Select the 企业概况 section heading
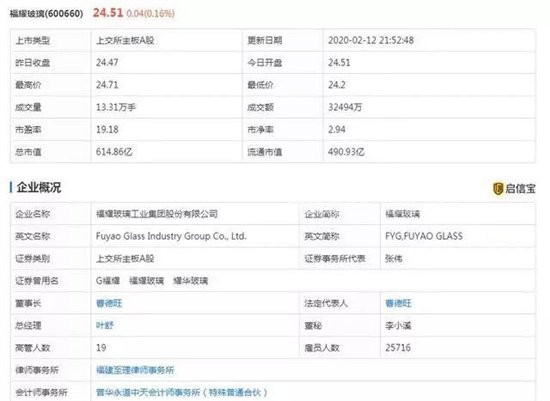 tap(39, 187)
